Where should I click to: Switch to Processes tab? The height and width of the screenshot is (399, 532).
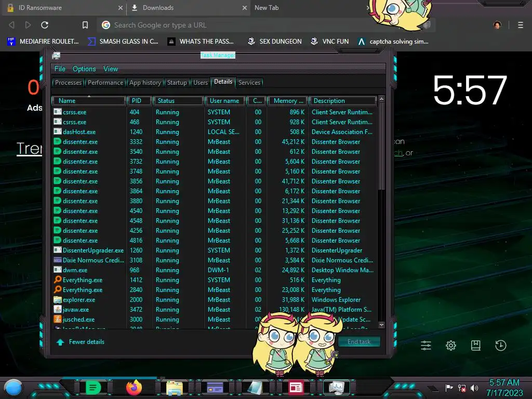coord(68,83)
